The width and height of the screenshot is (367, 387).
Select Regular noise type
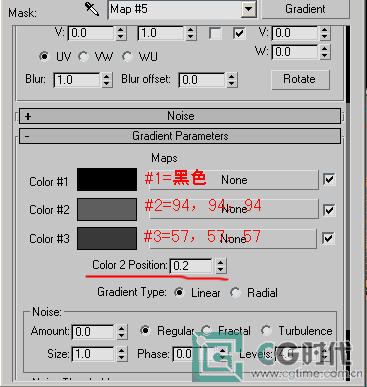tap(145, 330)
